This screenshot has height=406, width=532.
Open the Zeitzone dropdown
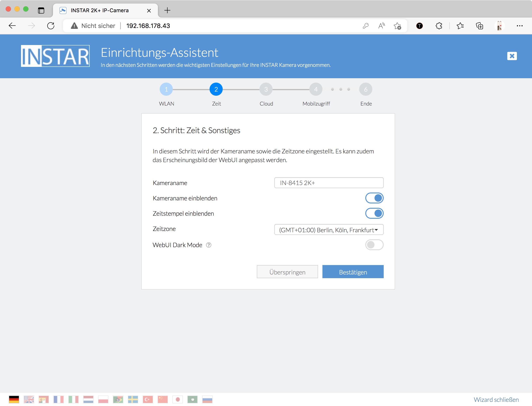329,230
